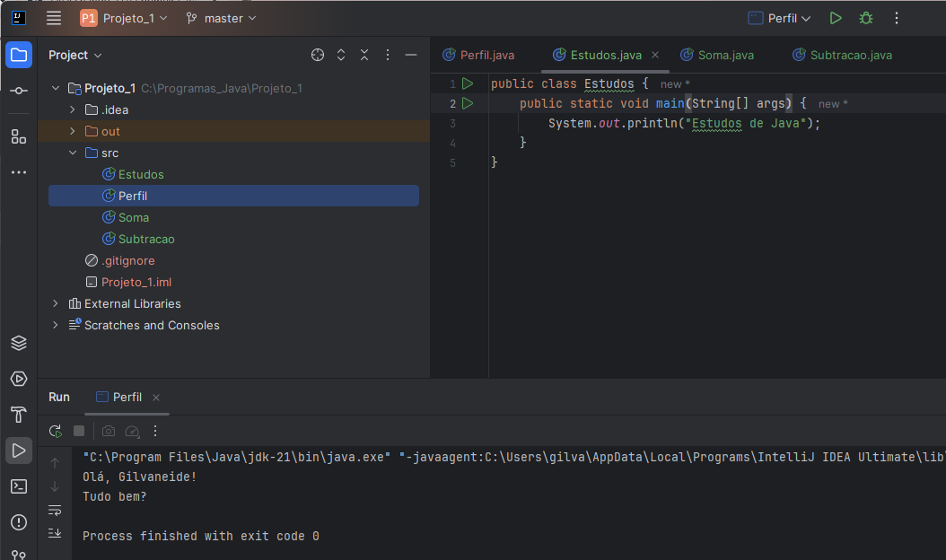This screenshot has width=946, height=560.
Task: Toggle the Run tool window sidebar icon
Action: click(x=19, y=451)
